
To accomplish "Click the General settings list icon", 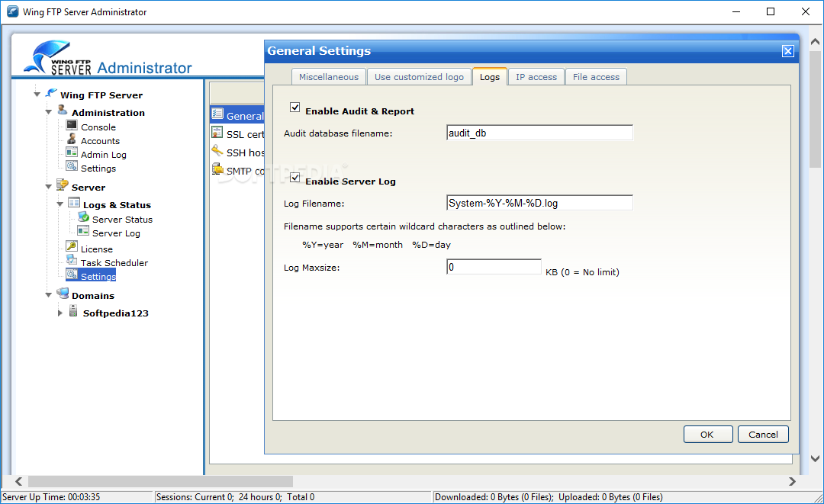I will [217, 114].
